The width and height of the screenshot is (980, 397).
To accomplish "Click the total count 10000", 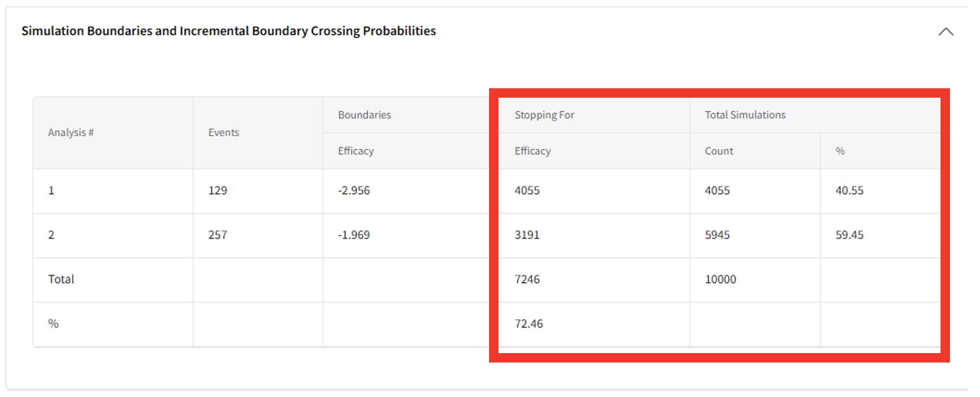I will tap(720, 279).
